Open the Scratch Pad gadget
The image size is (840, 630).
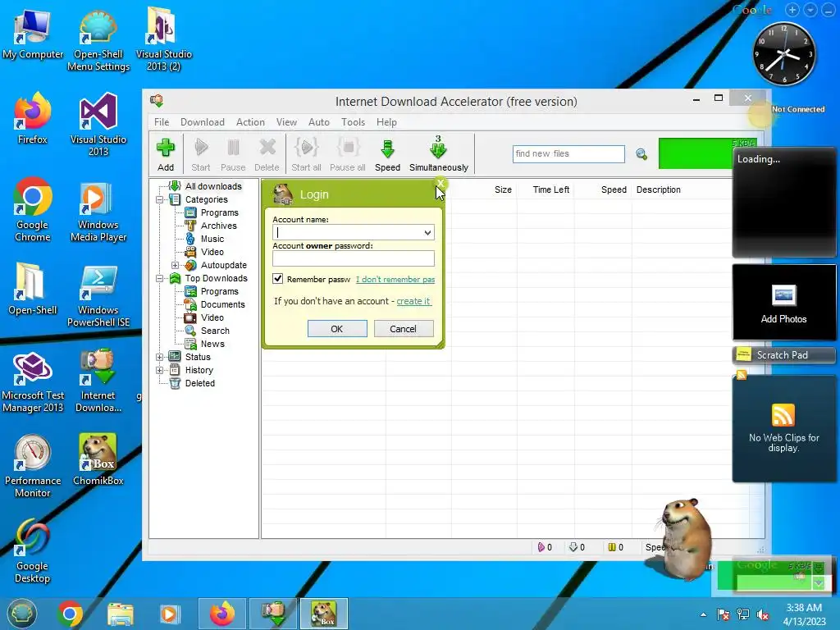coord(783,355)
